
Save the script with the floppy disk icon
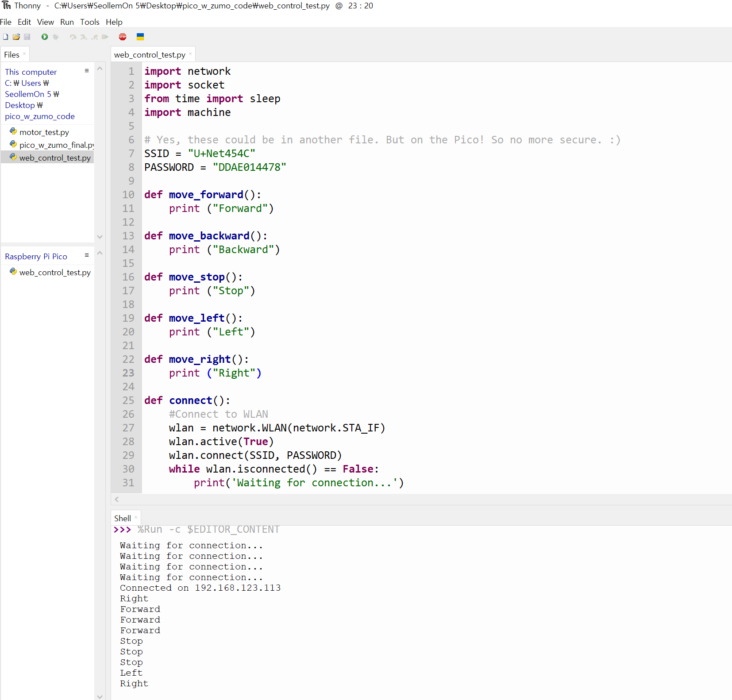[x=27, y=37]
